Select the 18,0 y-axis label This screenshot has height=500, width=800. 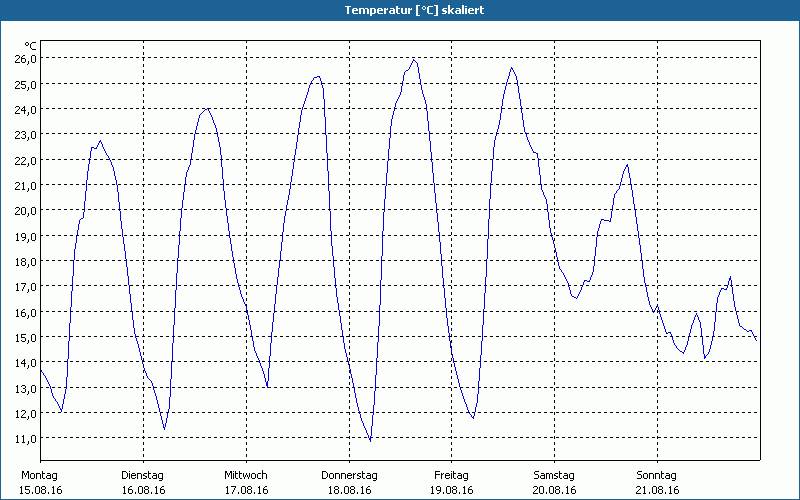[26, 261]
